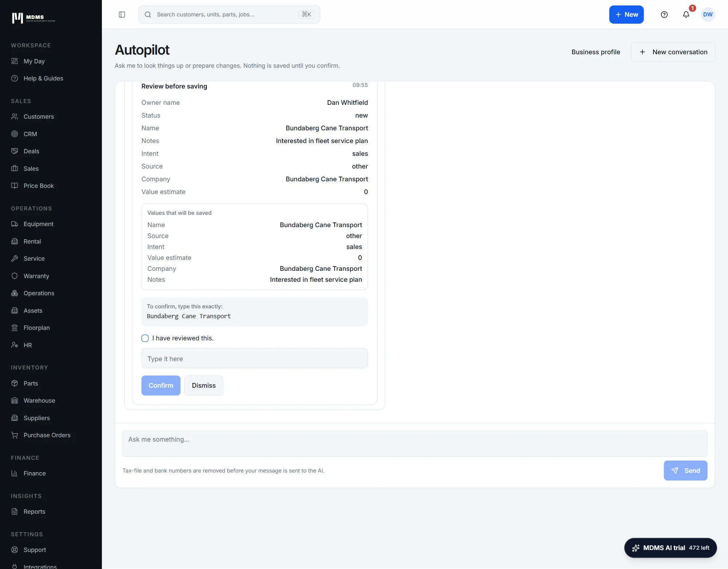The image size is (728, 569).
Task: Check the 'I have reviewed this' checkbox
Action: point(145,338)
